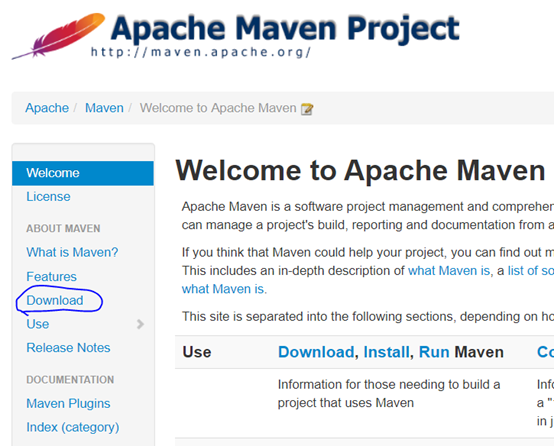Screen dimensions: 554x446
Task: Follow the inline 'what Maven is' link after description of
Action: coord(449,271)
